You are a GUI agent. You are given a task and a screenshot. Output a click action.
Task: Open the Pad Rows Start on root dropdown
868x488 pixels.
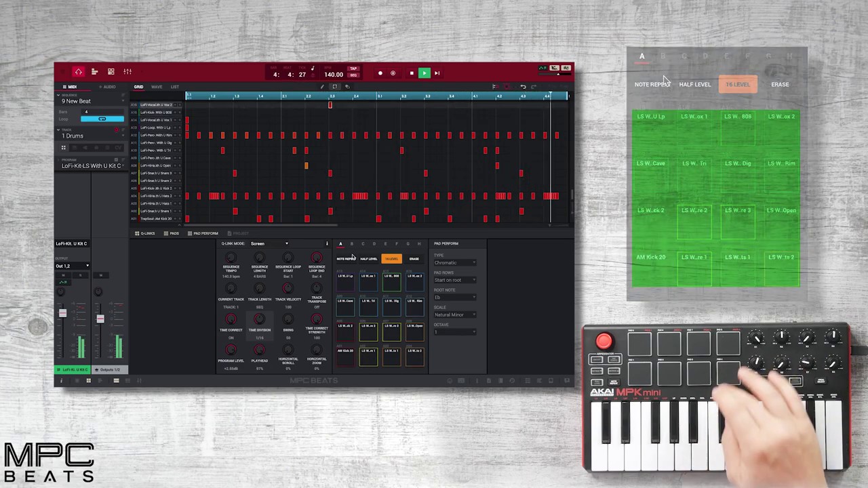[x=454, y=280]
